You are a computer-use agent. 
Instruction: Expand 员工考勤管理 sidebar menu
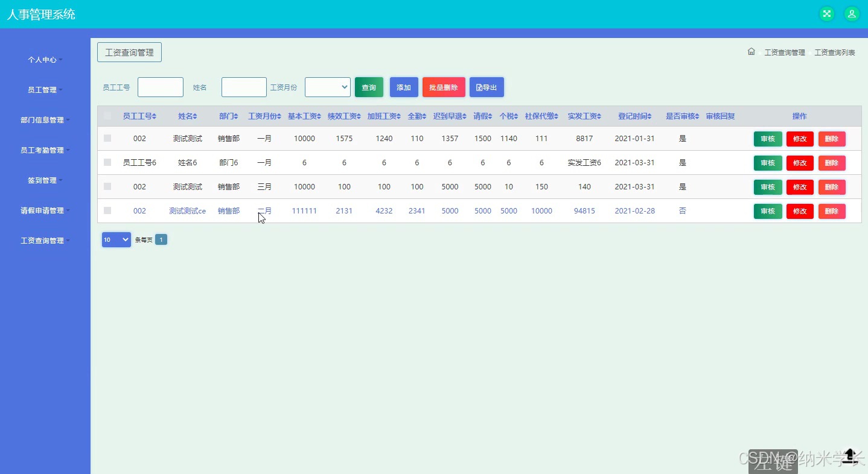click(x=45, y=150)
